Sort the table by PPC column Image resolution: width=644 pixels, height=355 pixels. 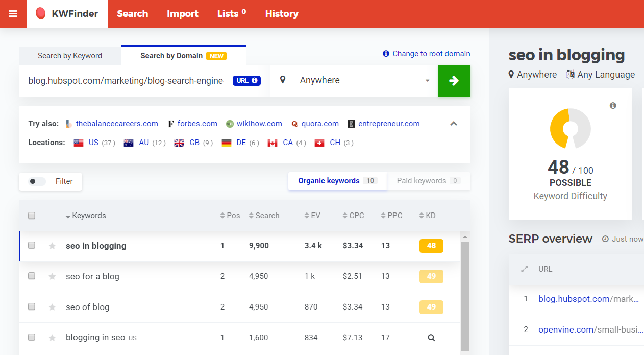(x=392, y=216)
